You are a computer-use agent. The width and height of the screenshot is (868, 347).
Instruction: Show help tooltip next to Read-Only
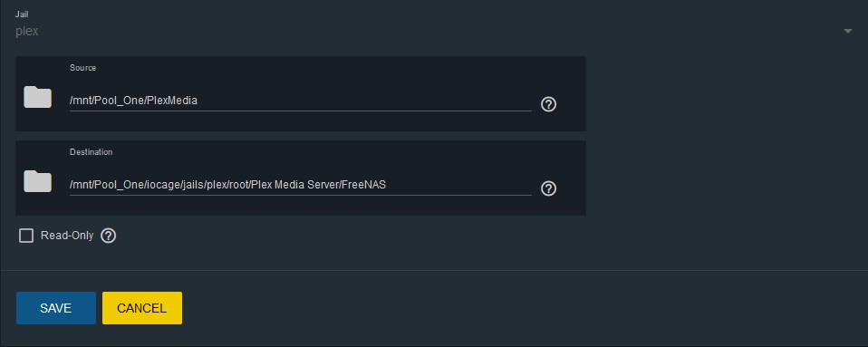click(x=109, y=236)
